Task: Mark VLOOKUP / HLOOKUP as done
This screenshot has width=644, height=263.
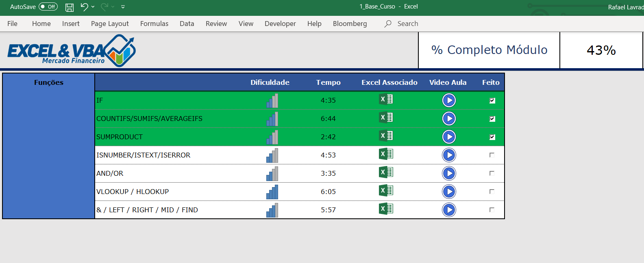Action: tap(492, 192)
